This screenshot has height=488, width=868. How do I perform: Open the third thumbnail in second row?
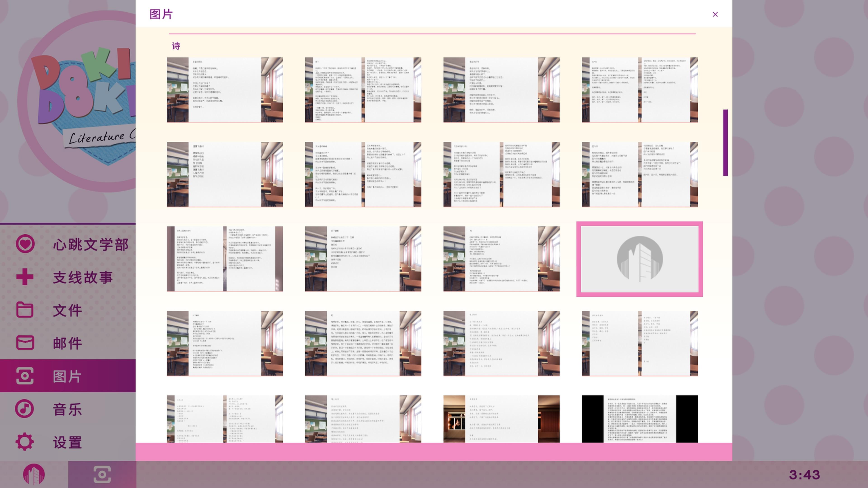[501, 174]
